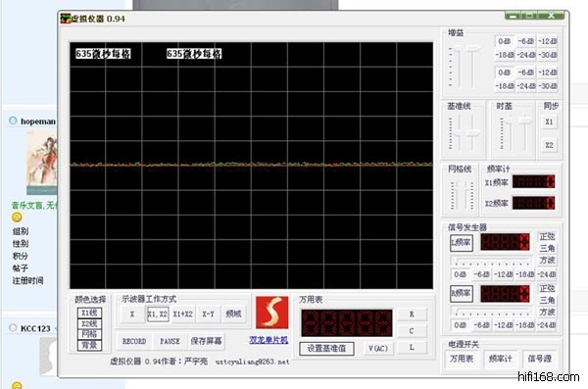The width and height of the screenshot is (588, 389).
Task: Toggle the 信号源 power switch
Action: coord(539,359)
